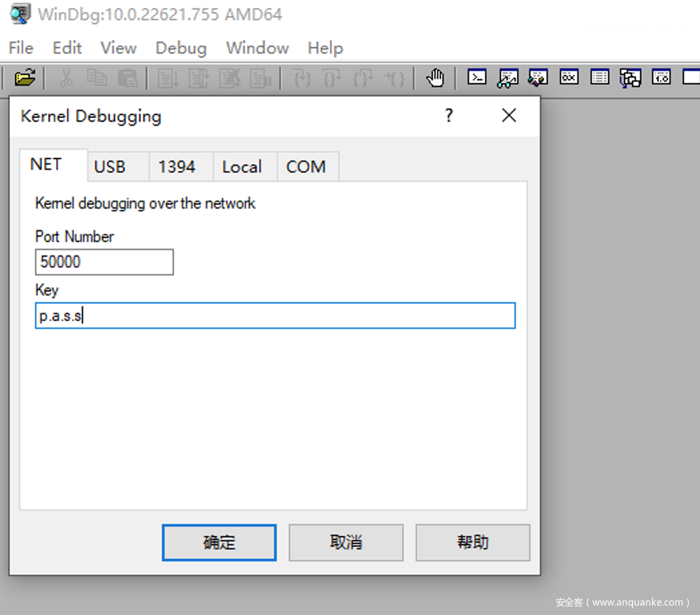Open the Window menu
The width and height of the screenshot is (700, 615).
(x=257, y=48)
